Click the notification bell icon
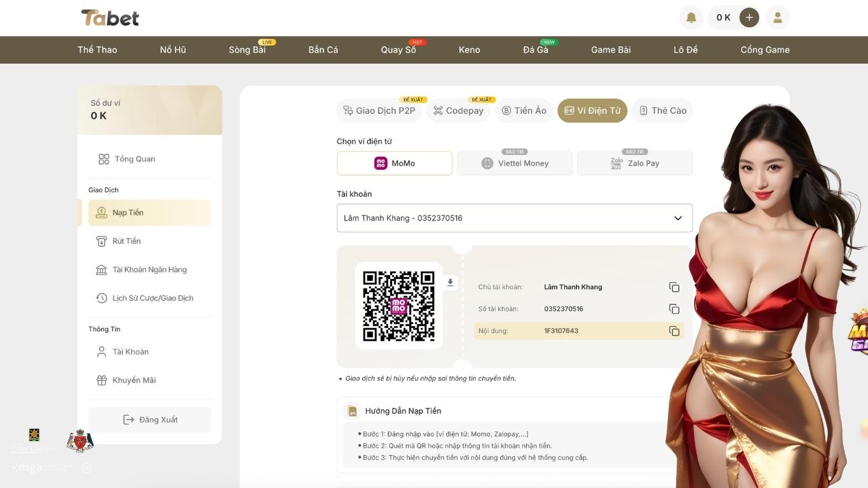The width and height of the screenshot is (868, 488). (x=691, y=18)
